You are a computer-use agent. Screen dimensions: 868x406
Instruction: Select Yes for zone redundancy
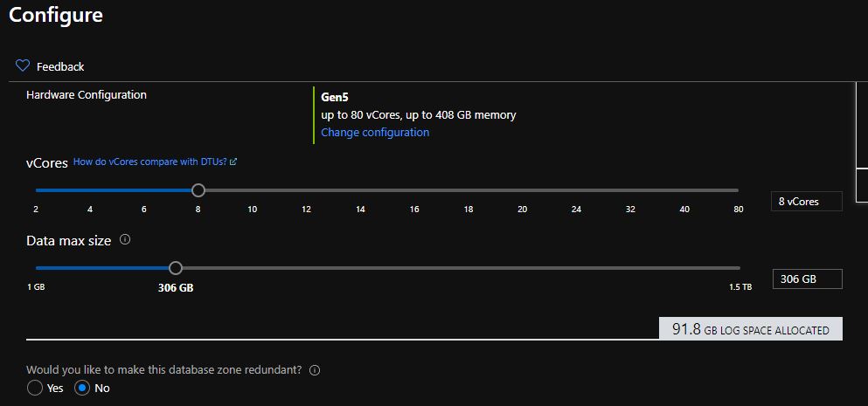tap(35, 388)
